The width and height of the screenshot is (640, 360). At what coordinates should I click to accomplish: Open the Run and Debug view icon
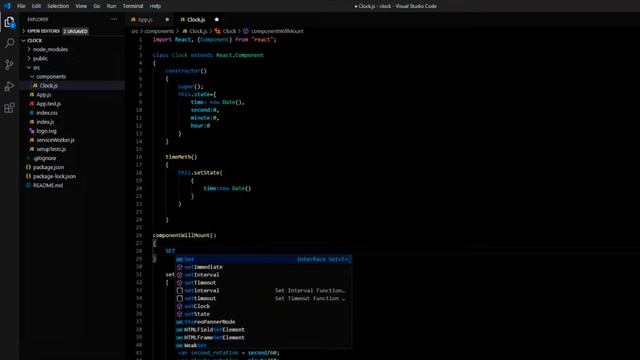pyautogui.click(x=9, y=86)
